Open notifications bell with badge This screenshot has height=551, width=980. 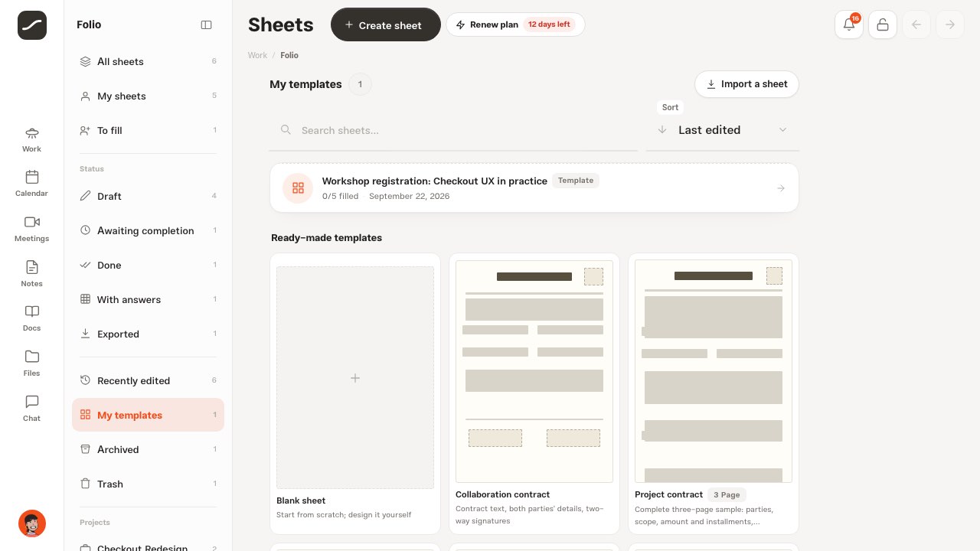coord(849,24)
